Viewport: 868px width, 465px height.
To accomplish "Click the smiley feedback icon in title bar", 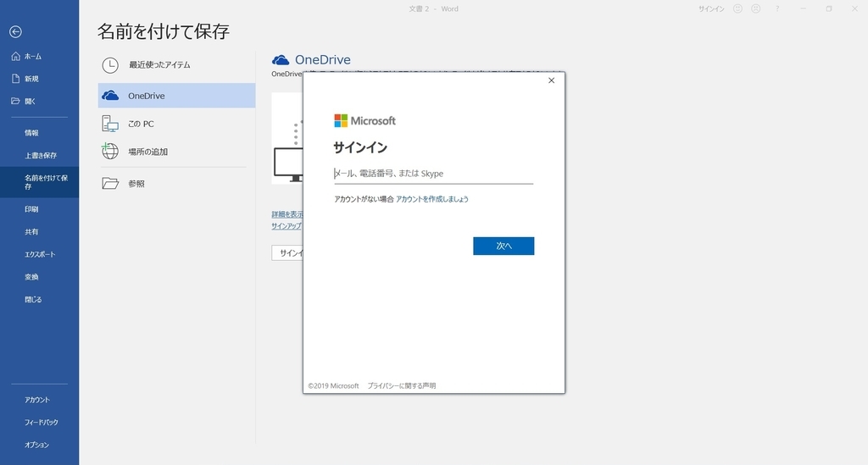I will click(738, 8).
